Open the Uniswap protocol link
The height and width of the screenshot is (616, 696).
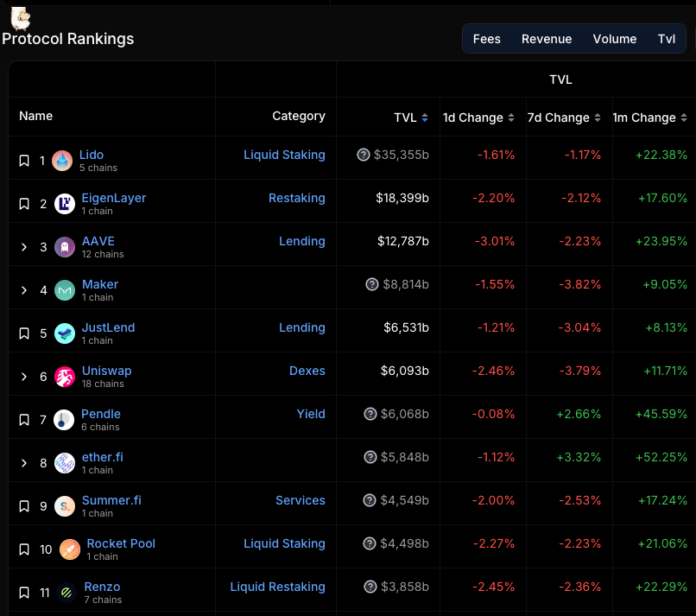[106, 371]
